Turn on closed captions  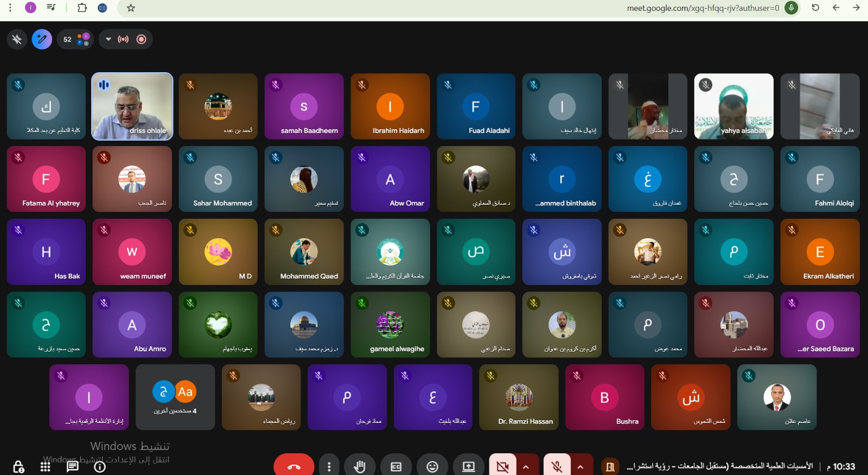(396, 466)
